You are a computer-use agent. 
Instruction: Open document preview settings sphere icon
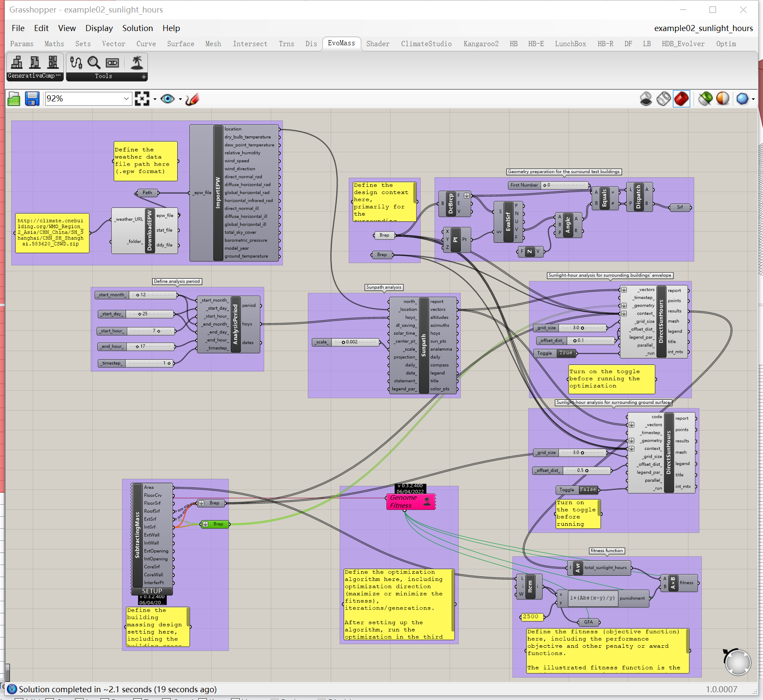(723, 99)
